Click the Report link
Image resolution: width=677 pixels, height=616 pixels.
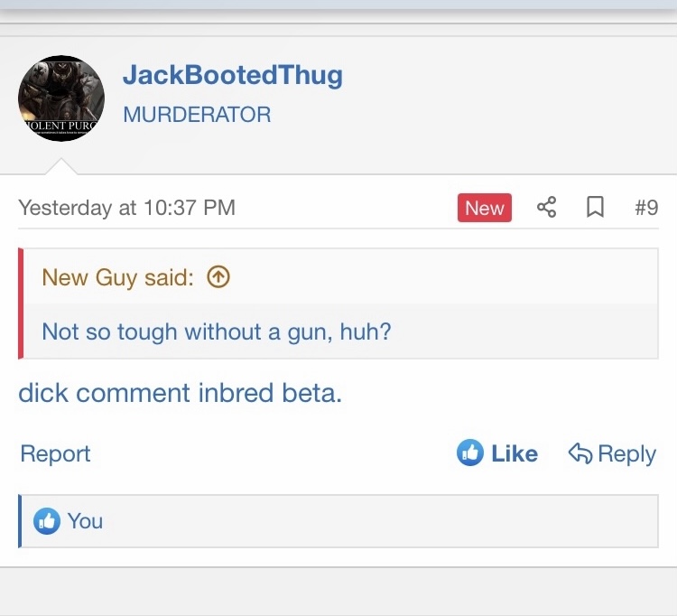[x=55, y=453]
